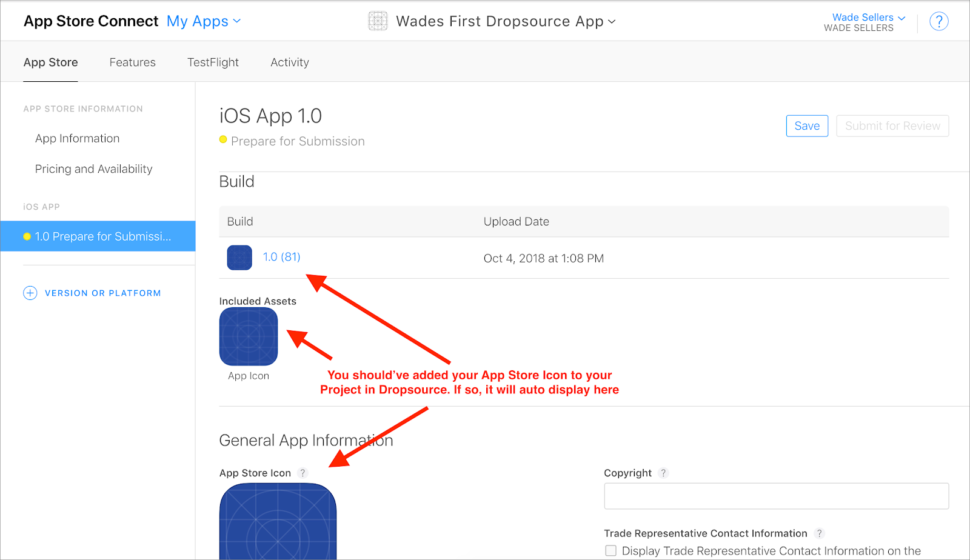Viewport: 970px width, 560px height.
Task: Click the Build column header
Action: tap(240, 222)
